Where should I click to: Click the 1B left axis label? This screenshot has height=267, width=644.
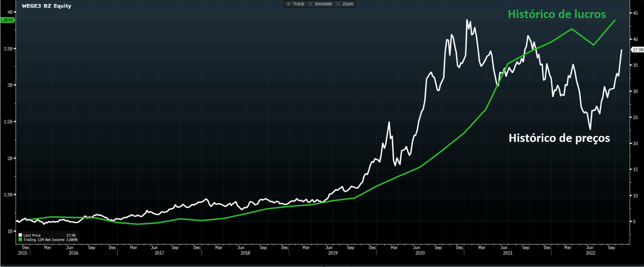[10, 231]
